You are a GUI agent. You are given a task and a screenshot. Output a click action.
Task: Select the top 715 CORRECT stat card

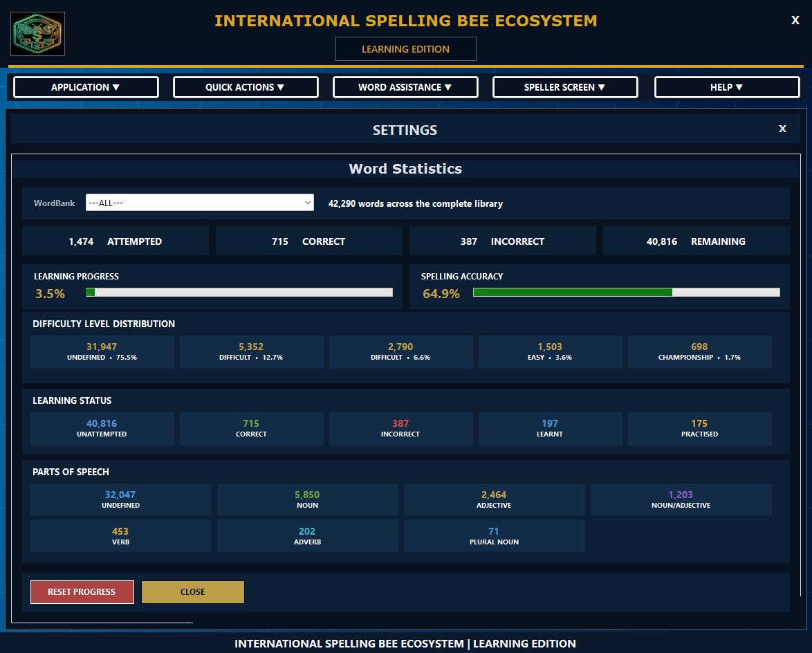[308, 241]
